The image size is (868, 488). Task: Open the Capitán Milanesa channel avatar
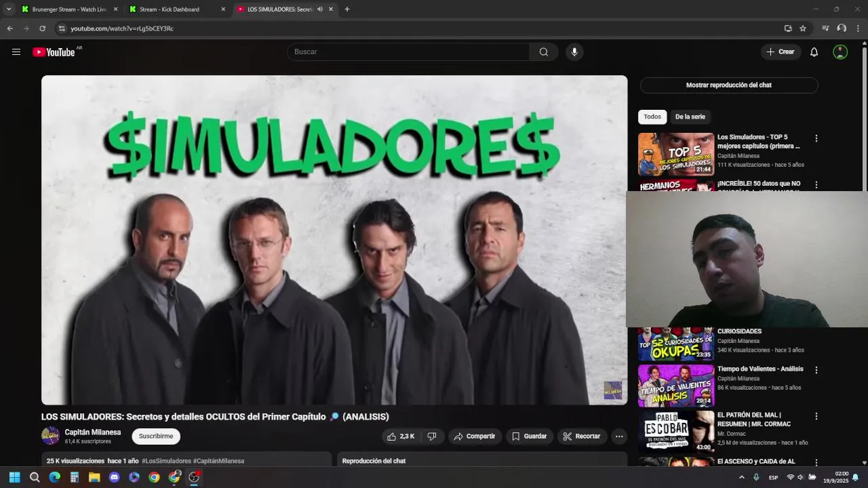[50, 436]
